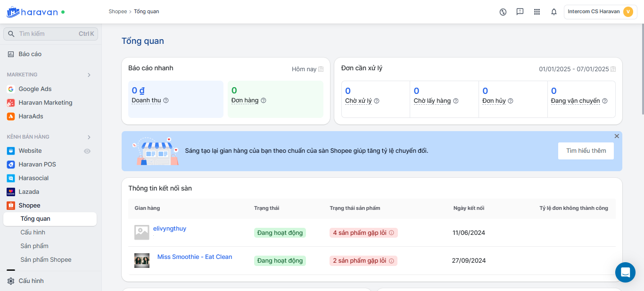This screenshot has height=291, width=644.
Task: Click help icon next to Doanh thu
Action: pos(166,100)
